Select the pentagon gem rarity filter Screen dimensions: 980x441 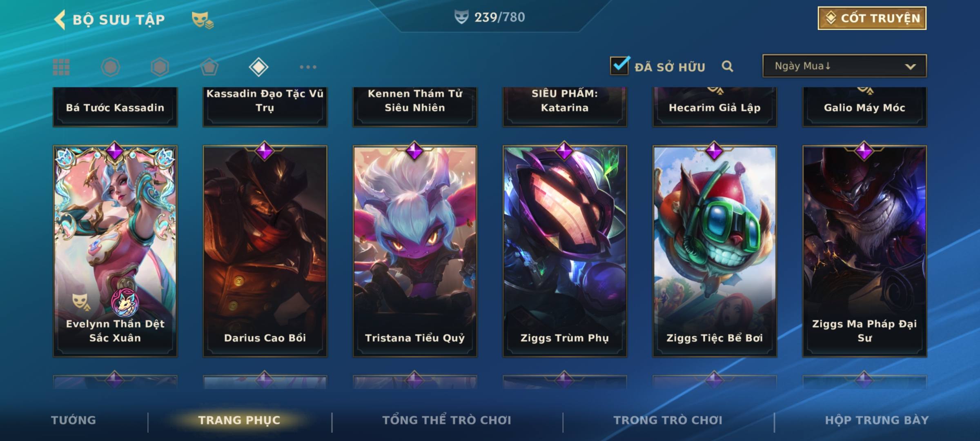click(x=209, y=67)
